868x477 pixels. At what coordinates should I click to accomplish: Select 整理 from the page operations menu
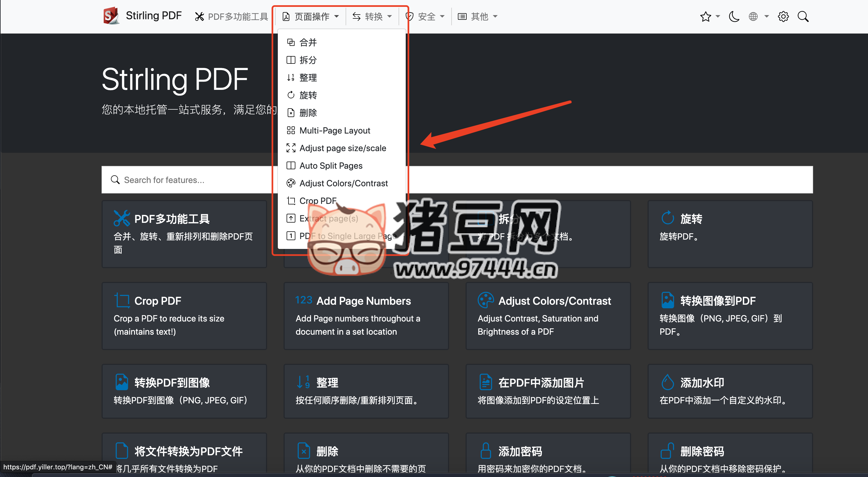pyautogui.click(x=342, y=77)
